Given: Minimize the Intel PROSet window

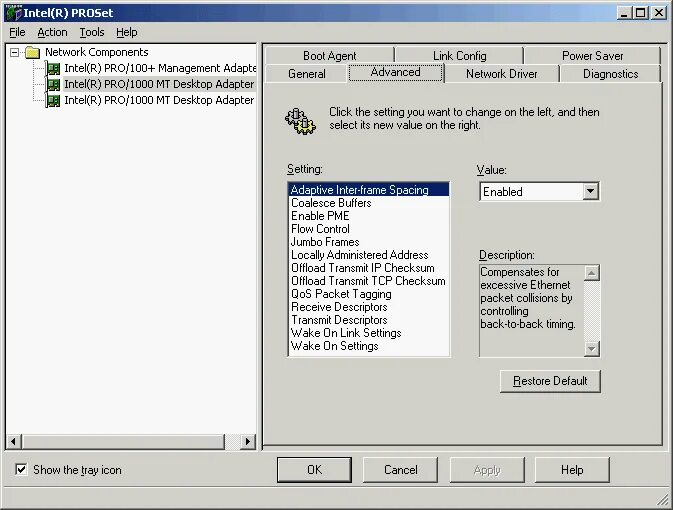Looking at the screenshot, I should 624,13.
